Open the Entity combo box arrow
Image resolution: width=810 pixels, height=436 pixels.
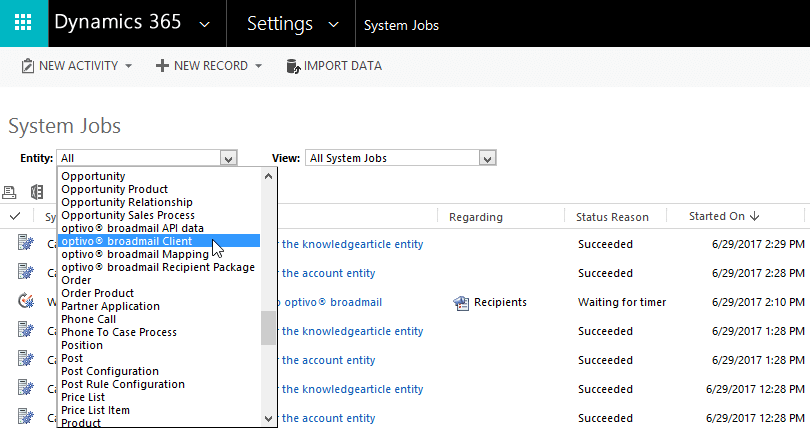tap(228, 158)
